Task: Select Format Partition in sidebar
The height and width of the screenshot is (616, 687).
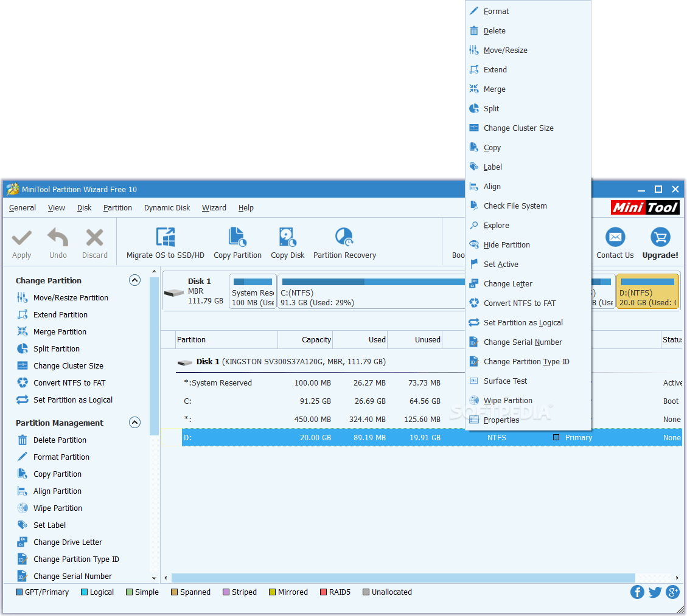Action: pos(53,457)
